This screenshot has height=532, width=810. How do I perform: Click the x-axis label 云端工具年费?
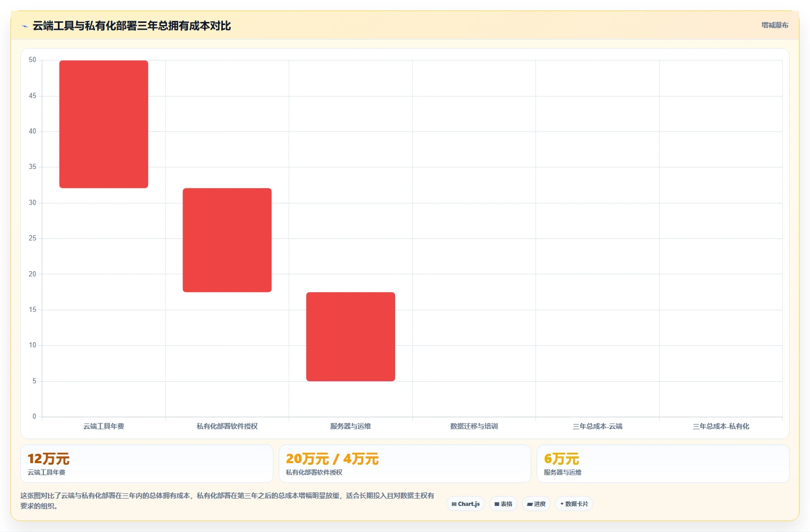pos(104,426)
